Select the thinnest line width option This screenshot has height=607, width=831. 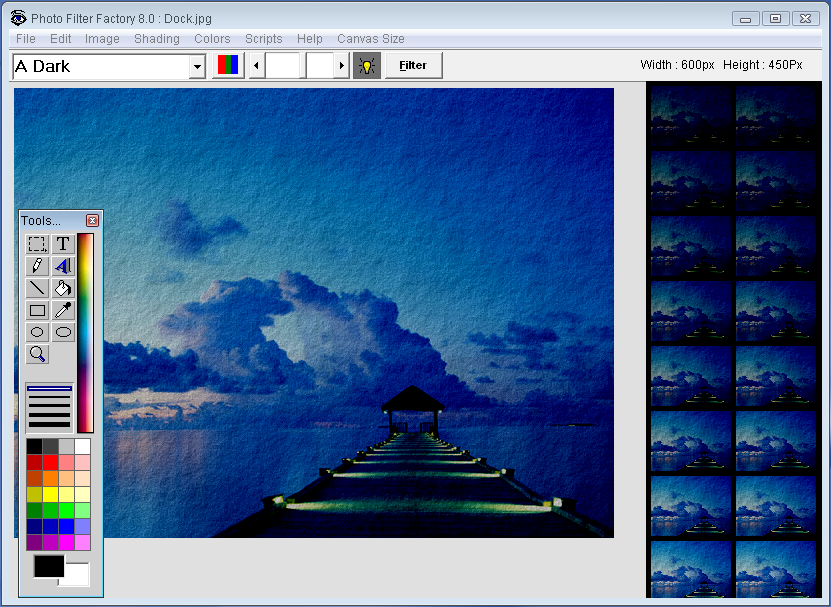coord(49,389)
